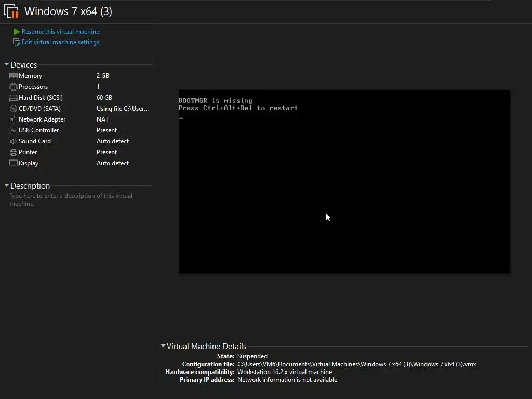Click the VMware VM icon beside title
Image resolution: width=532 pixels, height=399 pixels.
[x=11, y=11]
